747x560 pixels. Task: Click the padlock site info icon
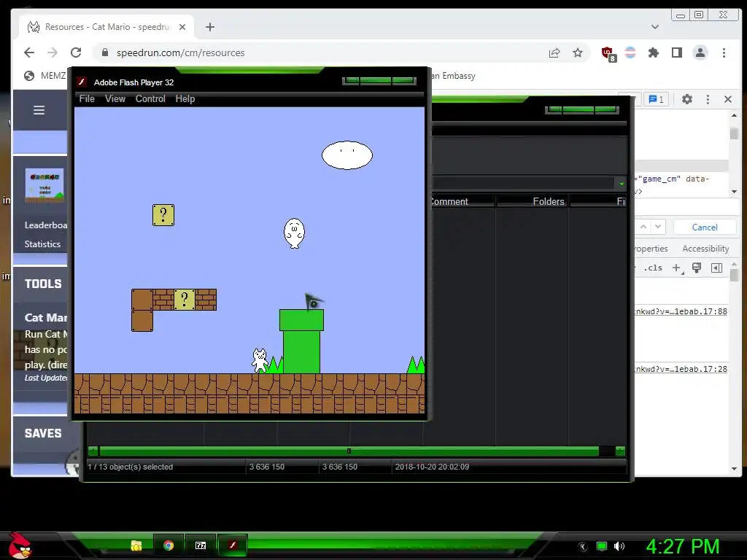coord(105,52)
